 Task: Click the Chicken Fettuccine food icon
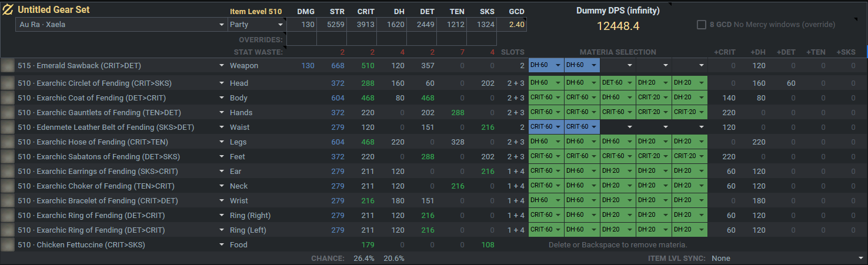(8, 245)
